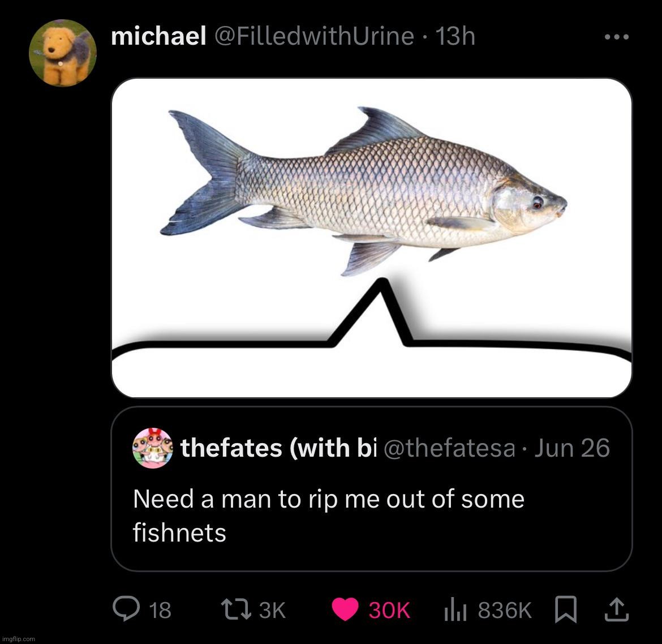Open the share menu via upload icon
Screen dimensions: 662x644
pyautogui.click(x=618, y=610)
